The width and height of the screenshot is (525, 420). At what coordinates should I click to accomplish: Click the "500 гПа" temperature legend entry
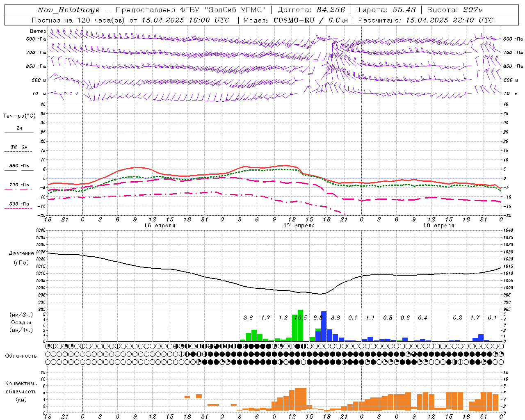[19, 204]
